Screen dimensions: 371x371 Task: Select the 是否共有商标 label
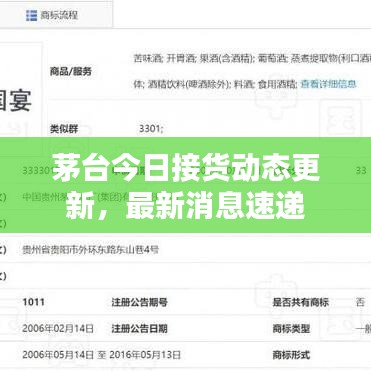301,302
